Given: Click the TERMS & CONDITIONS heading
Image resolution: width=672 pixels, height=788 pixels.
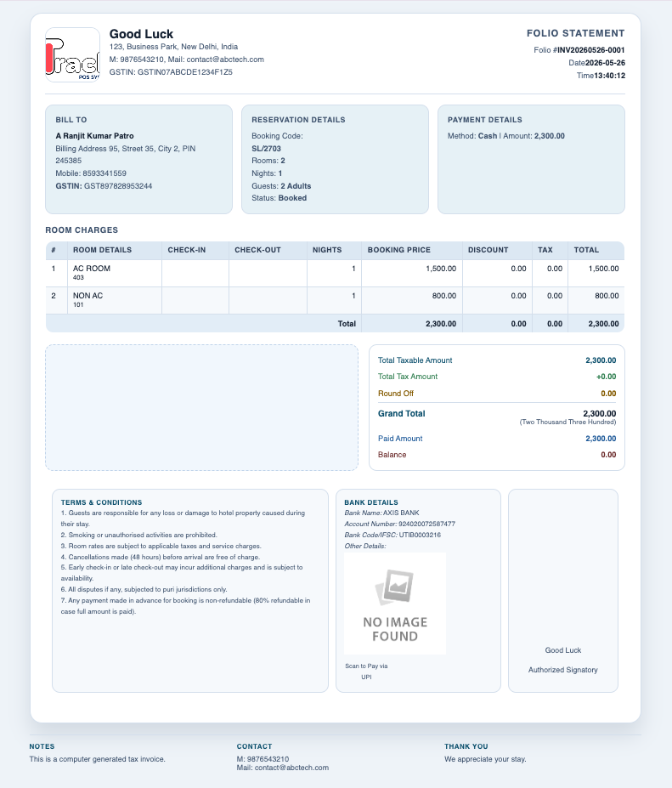Looking at the screenshot, I should coord(101,502).
